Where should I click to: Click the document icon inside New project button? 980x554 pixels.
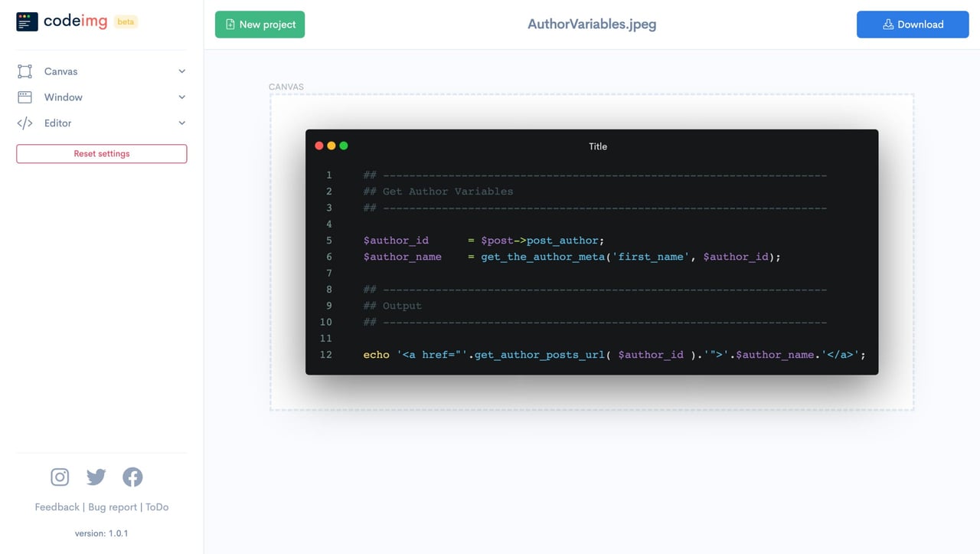point(230,24)
